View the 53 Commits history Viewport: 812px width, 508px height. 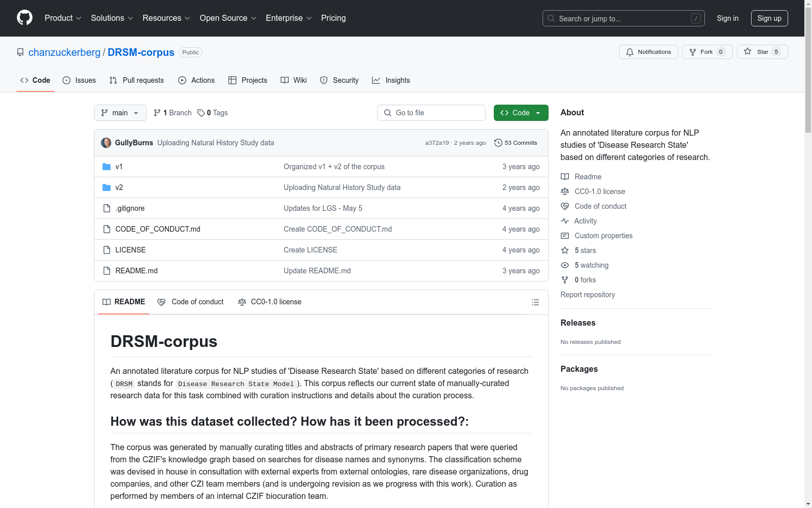point(516,143)
